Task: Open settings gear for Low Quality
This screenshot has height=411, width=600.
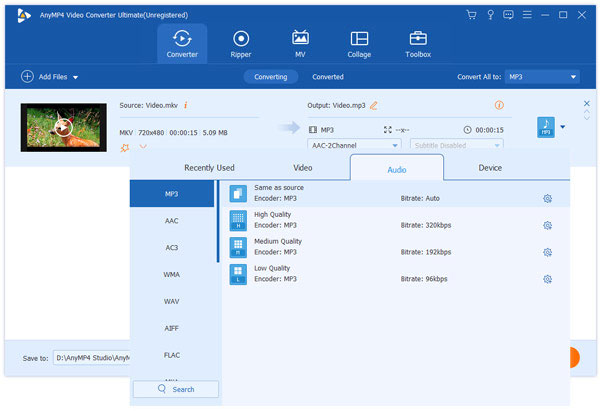Action: point(548,279)
